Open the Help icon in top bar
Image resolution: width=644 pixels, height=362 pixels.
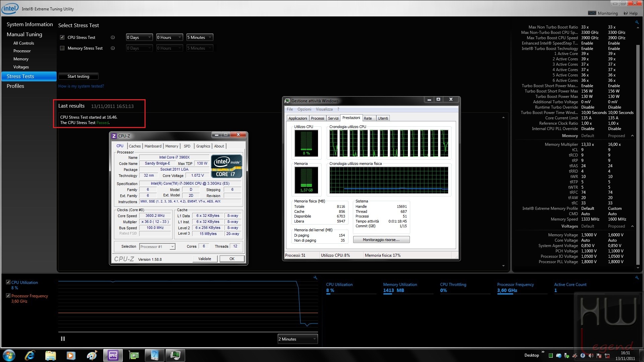[626, 13]
